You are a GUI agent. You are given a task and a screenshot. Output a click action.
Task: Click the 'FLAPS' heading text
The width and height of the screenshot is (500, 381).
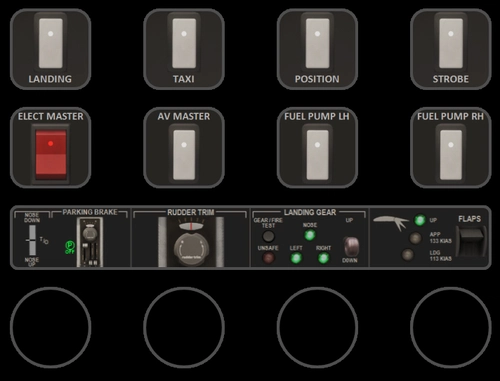tap(469, 219)
